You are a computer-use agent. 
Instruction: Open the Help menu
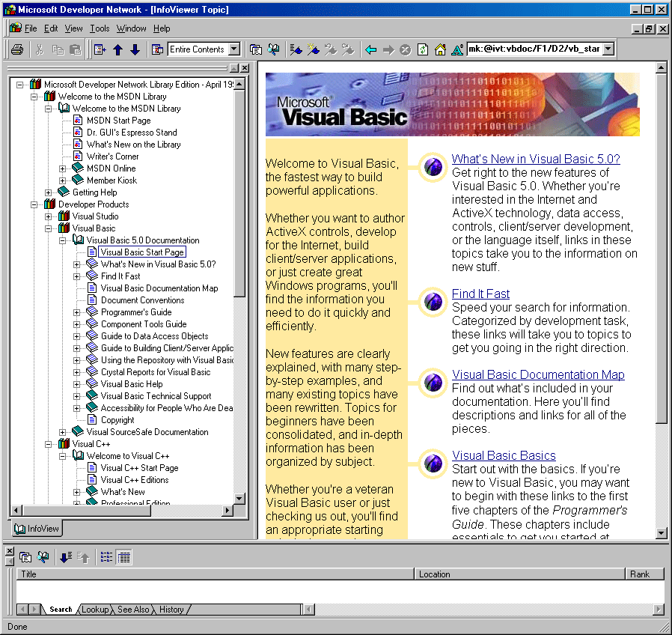(162, 28)
